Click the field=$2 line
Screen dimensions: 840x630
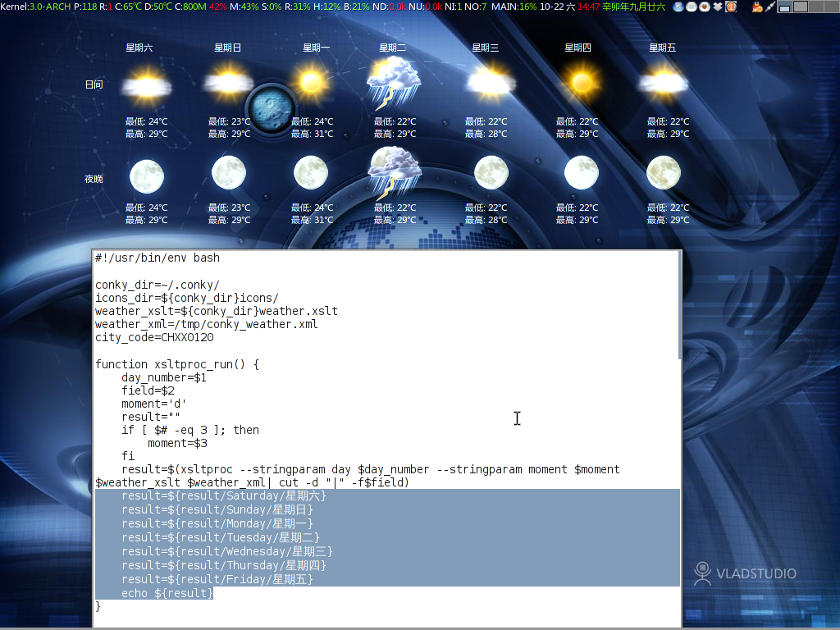coord(148,390)
